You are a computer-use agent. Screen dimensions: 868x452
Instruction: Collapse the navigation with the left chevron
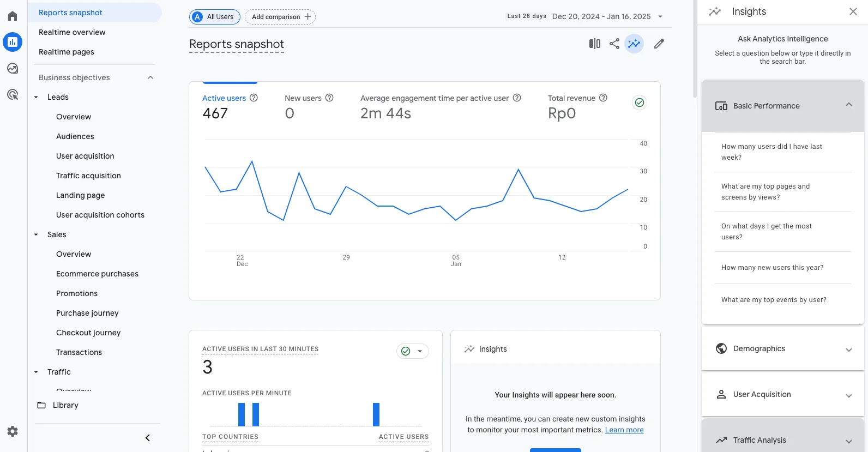coord(148,438)
